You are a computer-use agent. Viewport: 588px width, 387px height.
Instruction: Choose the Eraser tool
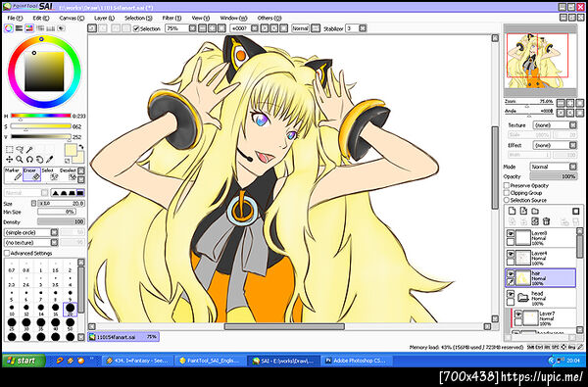32,174
